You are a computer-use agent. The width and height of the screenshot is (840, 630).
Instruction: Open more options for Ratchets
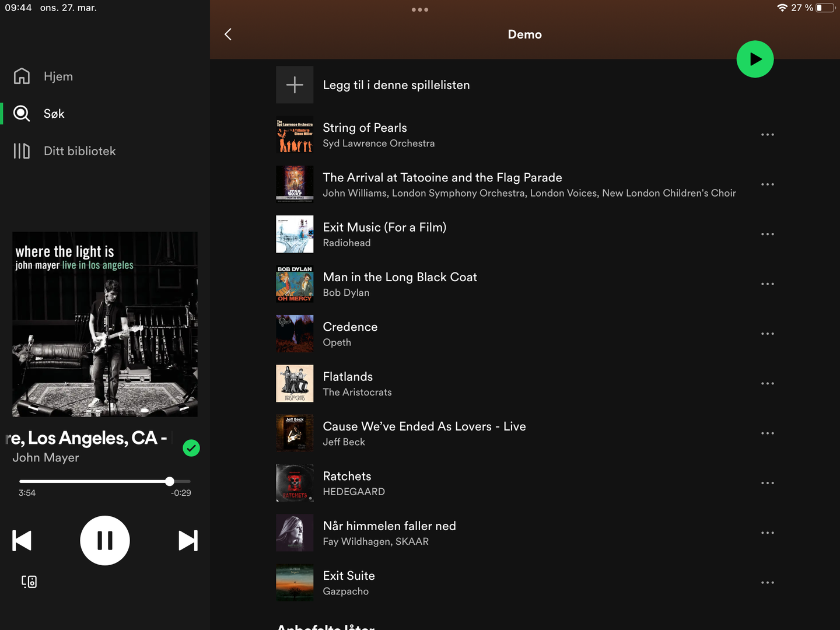(767, 484)
